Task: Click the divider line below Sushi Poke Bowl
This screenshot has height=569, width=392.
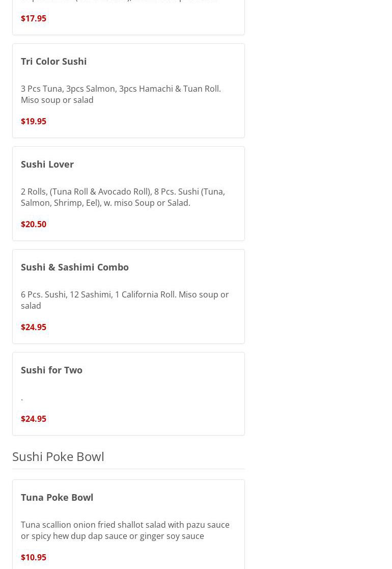Action: (x=128, y=469)
